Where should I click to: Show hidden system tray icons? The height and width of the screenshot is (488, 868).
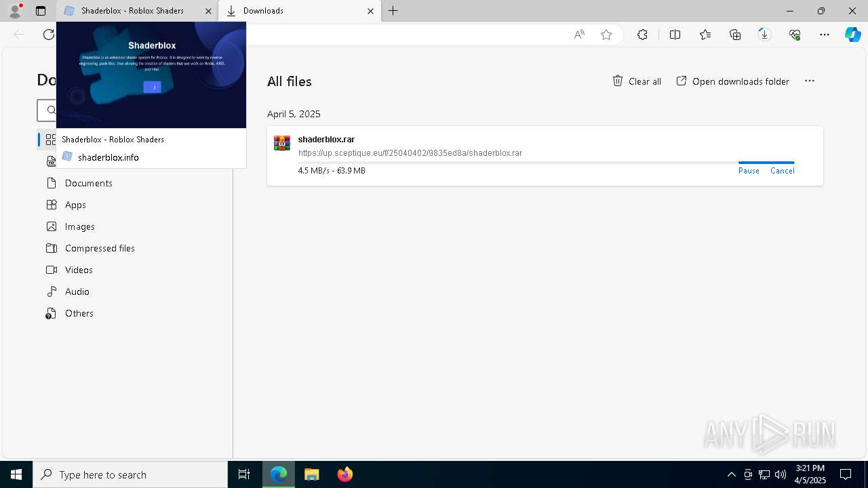(731, 474)
